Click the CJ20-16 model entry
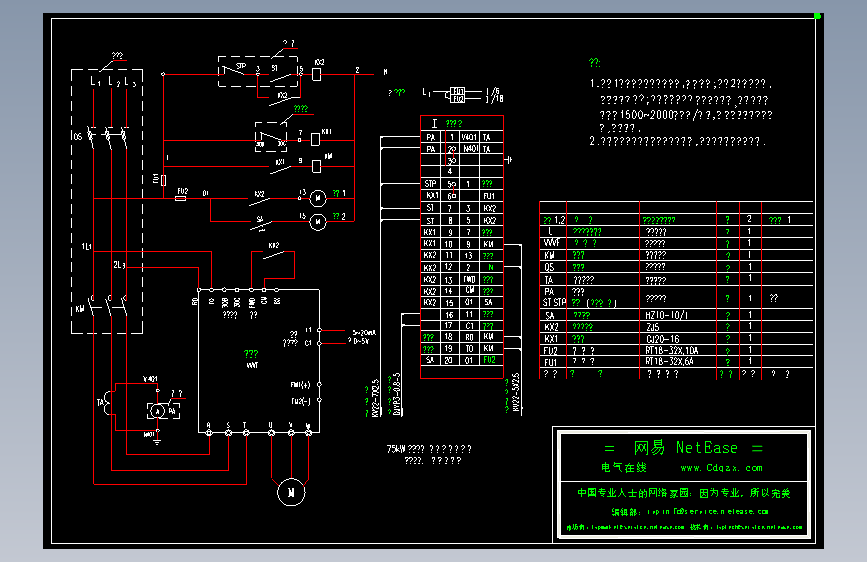This screenshot has height=562, width=867. pyautogui.click(x=662, y=339)
